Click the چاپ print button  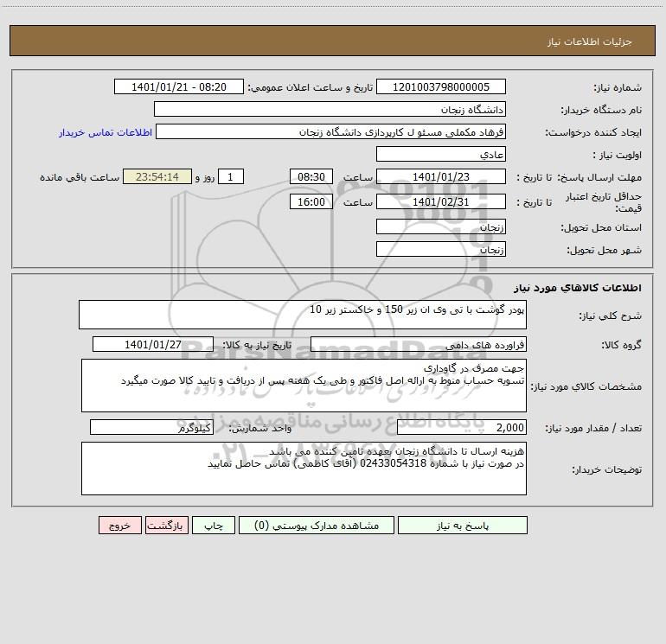pyautogui.click(x=214, y=526)
